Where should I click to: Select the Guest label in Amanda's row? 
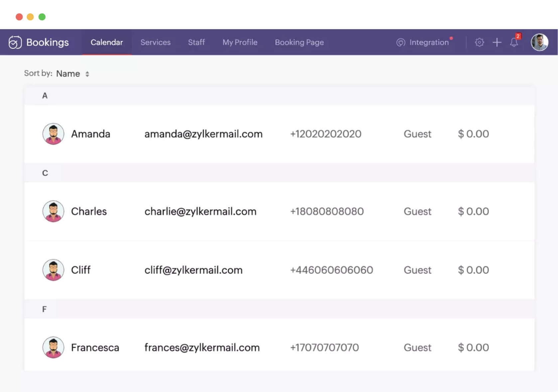(417, 134)
